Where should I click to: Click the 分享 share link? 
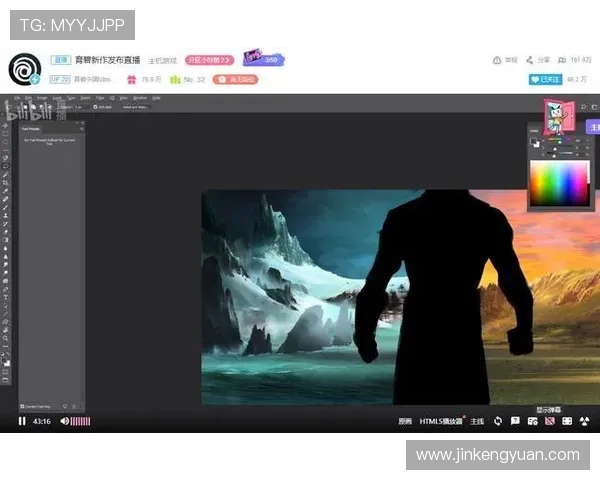pyautogui.click(x=543, y=60)
